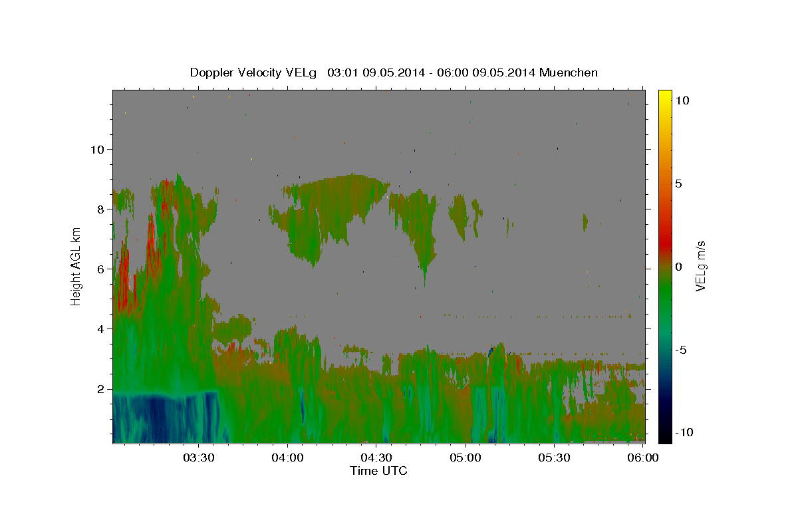This screenshot has height=532, width=798.
Task: Click the colorbar label '-10'
Action: tap(683, 432)
